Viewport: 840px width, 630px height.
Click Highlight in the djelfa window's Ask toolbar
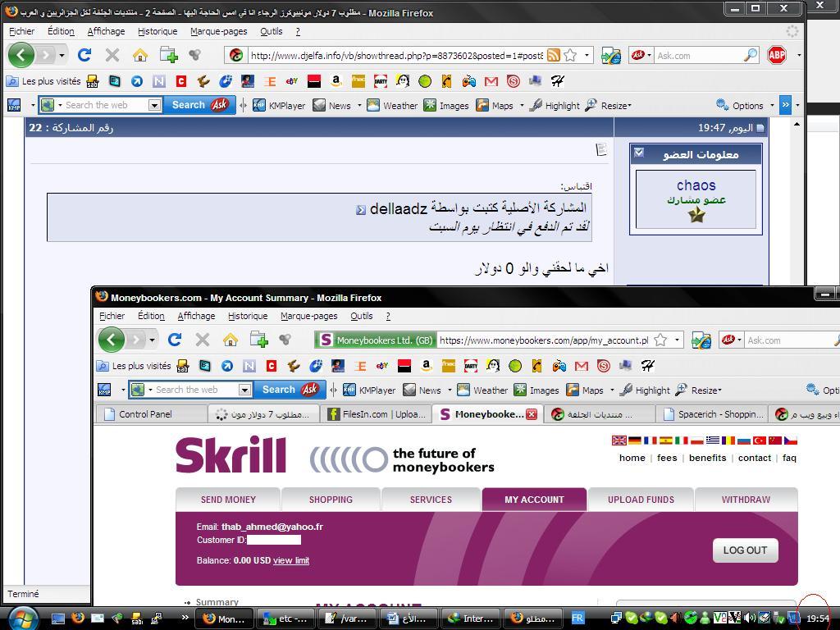point(555,106)
